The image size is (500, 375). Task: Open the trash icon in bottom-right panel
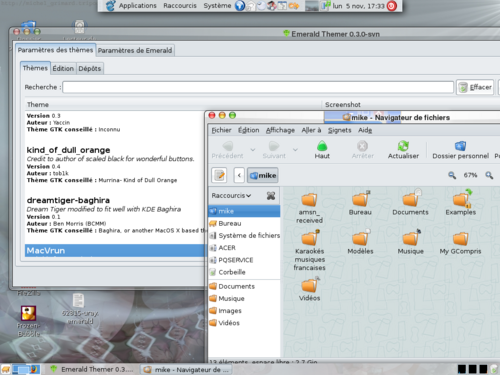(494, 369)
